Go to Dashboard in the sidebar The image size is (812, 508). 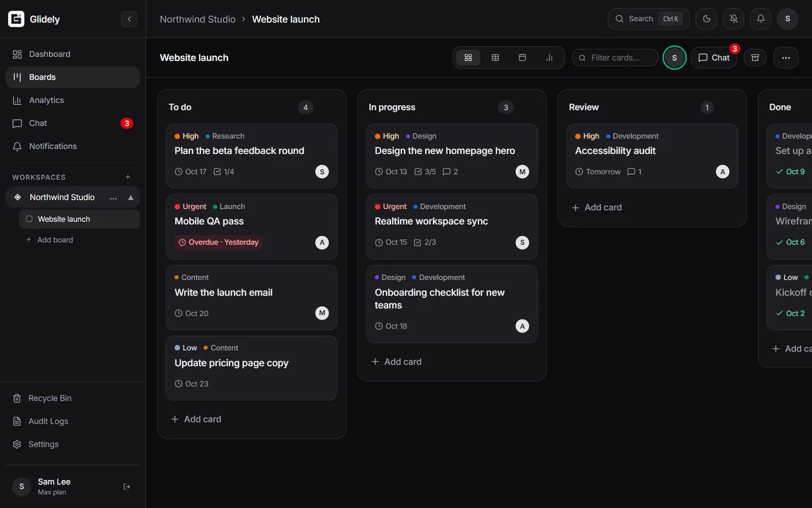coord(73,54)
